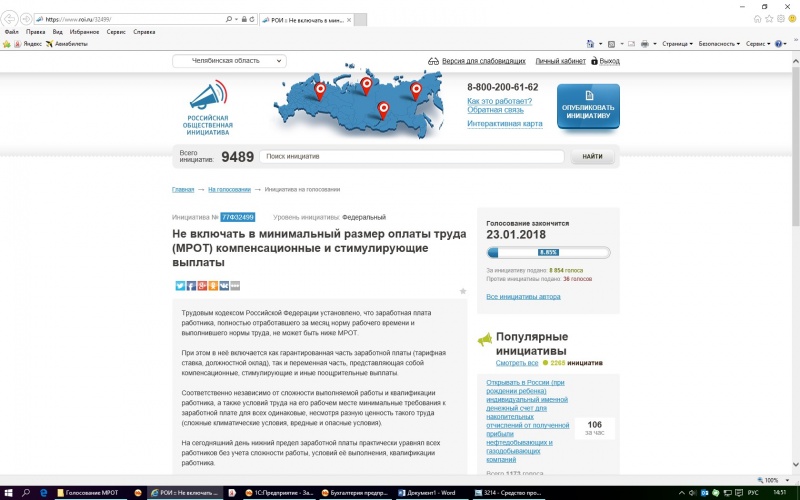This screenshot has width=800, height=500.
Task: Open favorites with the star icon near the gear
Action: 769,19
